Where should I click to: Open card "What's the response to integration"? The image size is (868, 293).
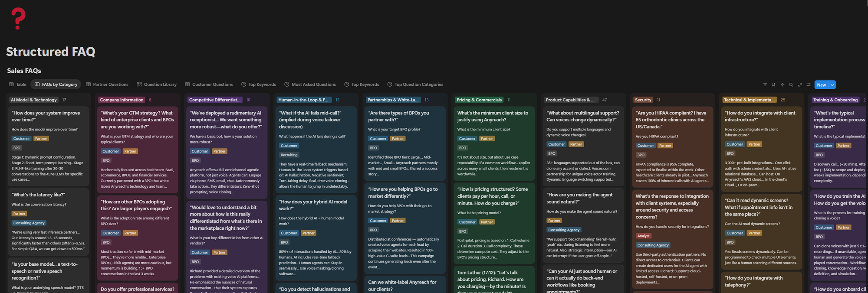point(672,239)
